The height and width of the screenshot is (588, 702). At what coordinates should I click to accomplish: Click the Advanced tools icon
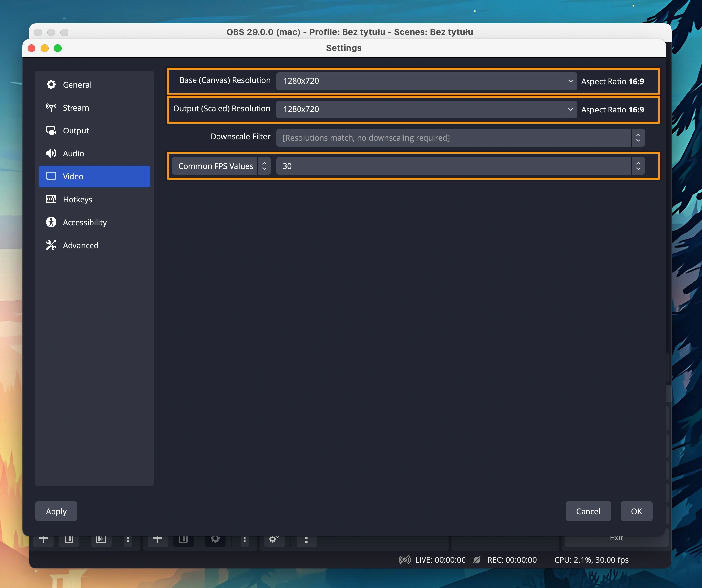(x=51, y=245)
